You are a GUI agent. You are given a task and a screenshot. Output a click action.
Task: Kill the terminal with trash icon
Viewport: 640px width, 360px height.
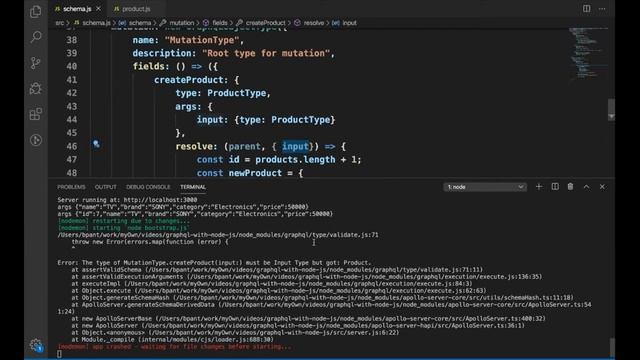coord(571,187)
